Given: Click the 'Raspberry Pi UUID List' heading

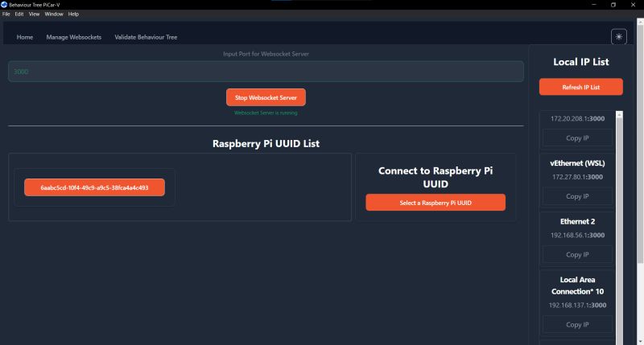Looking at the screenshot, I should pos(266,144).
